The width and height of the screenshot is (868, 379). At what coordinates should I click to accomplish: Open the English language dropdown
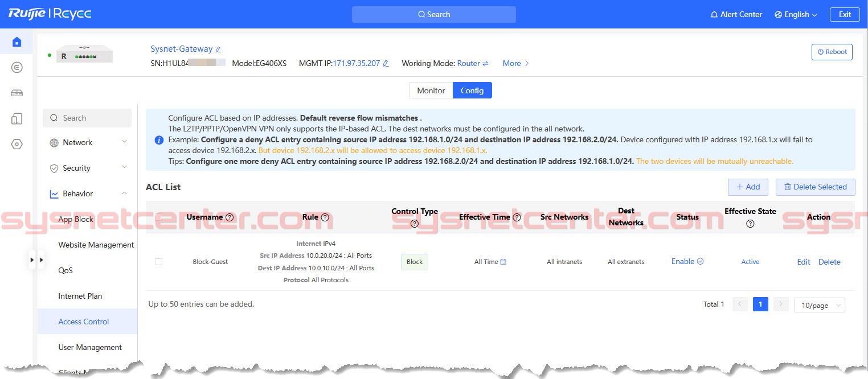coord(796,14)
